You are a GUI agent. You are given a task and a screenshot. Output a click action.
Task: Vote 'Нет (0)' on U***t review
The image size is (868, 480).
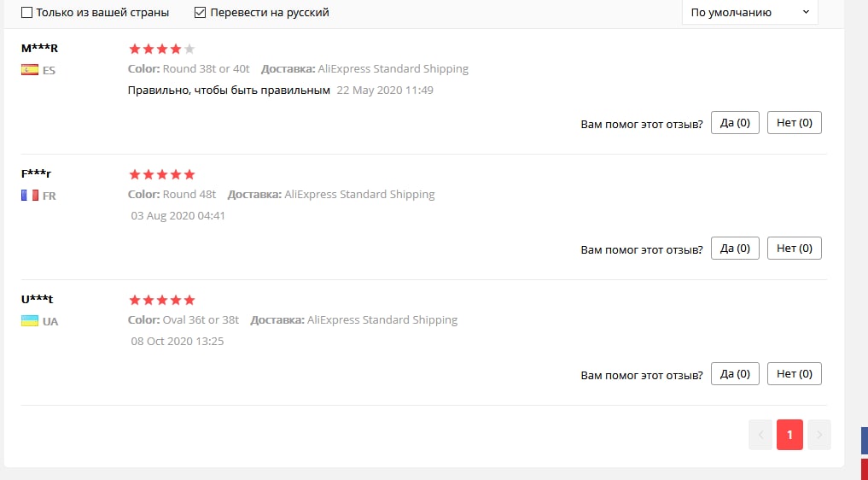coord(794,374)
